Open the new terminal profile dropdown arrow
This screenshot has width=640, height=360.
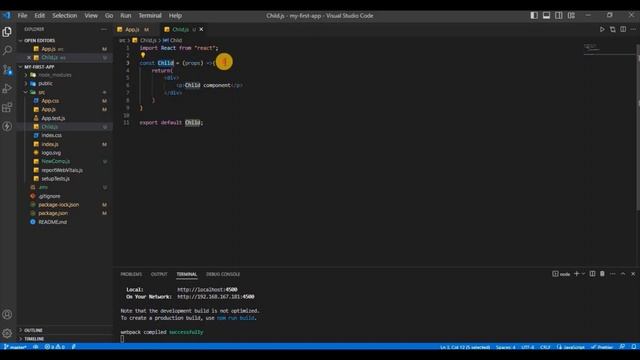point(583,274)
